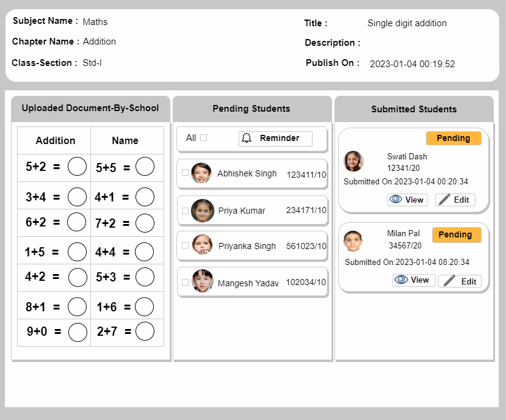
Task: Click the answer circle for 9+0
Action: 78,332
